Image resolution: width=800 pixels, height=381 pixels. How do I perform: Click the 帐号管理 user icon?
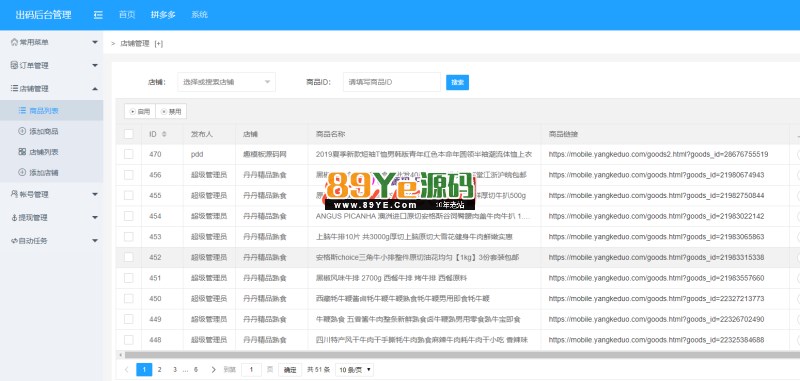14,194
